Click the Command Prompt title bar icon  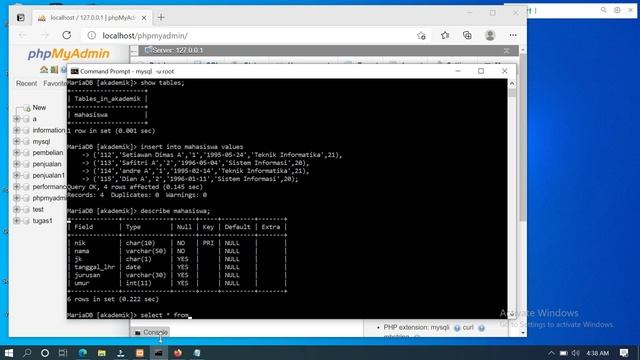(x=74, y=71)
